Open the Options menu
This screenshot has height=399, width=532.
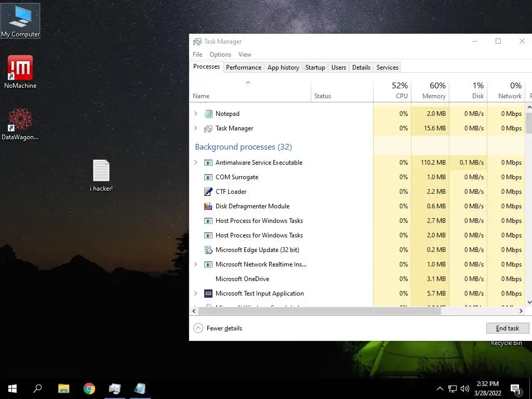[x=220, y=55]
